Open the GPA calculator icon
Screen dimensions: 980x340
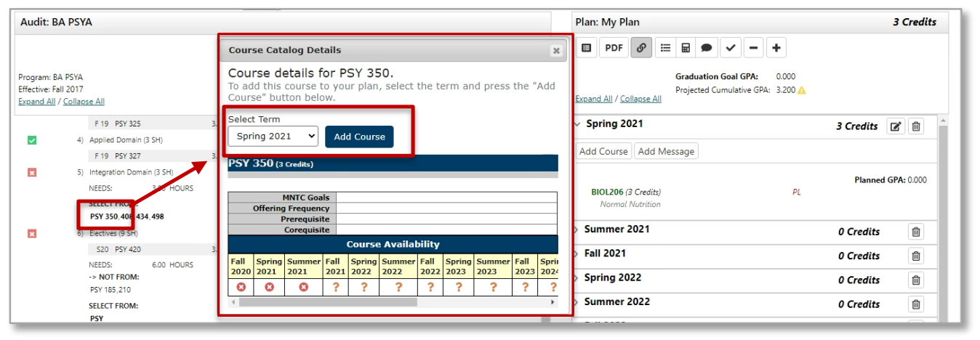click(x=685, y=48)
